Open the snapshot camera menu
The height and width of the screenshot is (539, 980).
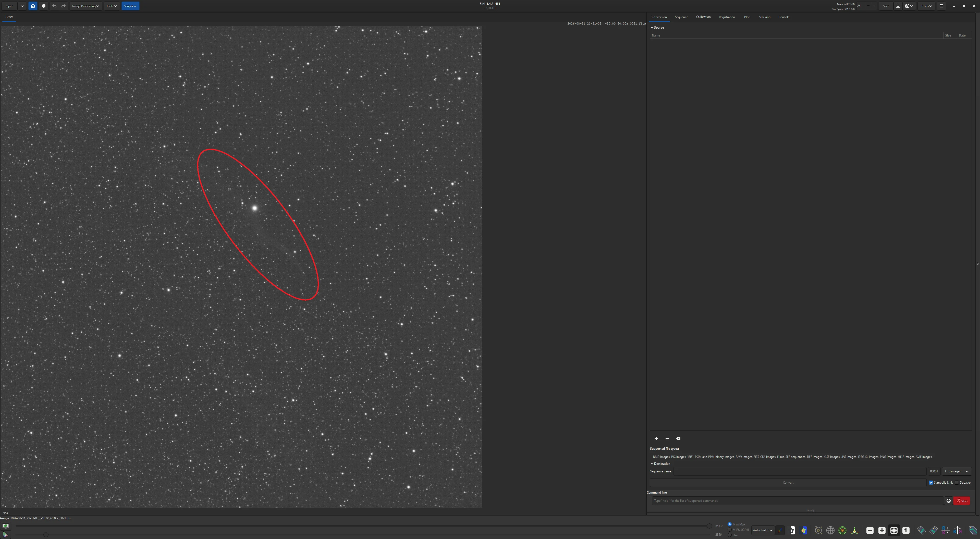coord(909,6)
